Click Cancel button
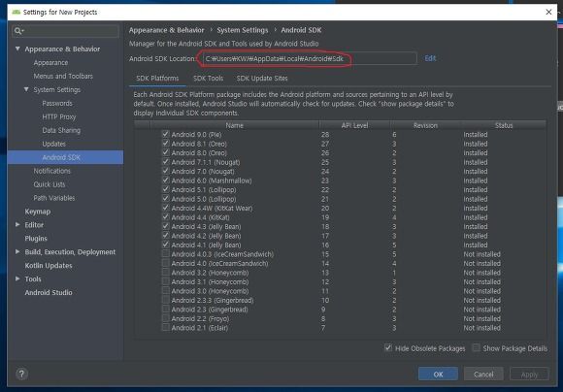The width and height of the screenshot is (563, 392). 483,375
